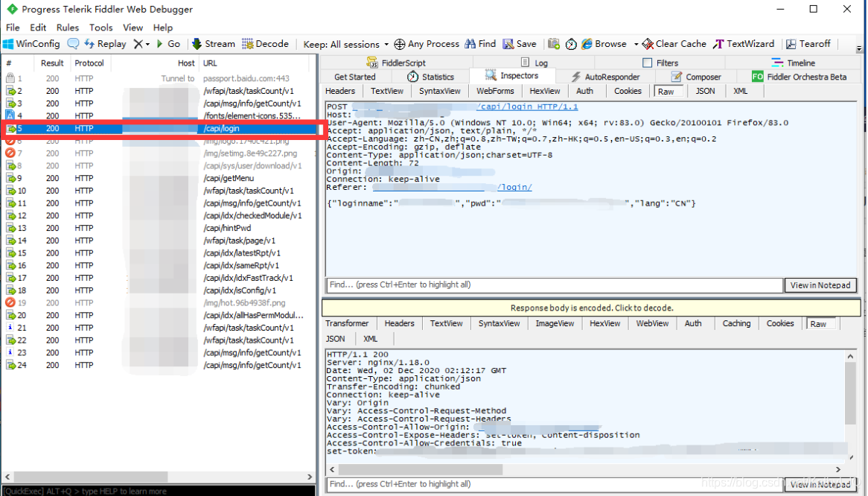868x496 pixels.
Task: Open the Keep: All sessions dropdown
Action: (345, 44)
